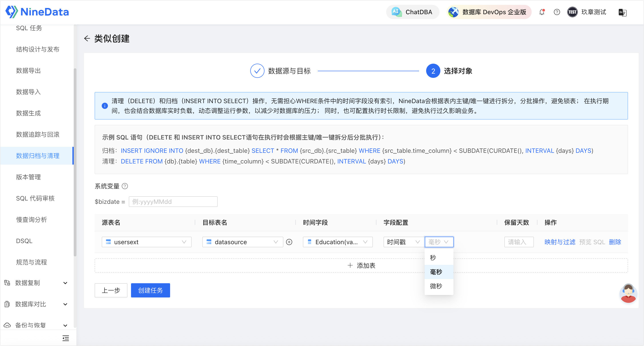644x346 pixels.
Task: Click 删除 to remove the usersext row
Action: pyautogui.click(x=615, y=242)
